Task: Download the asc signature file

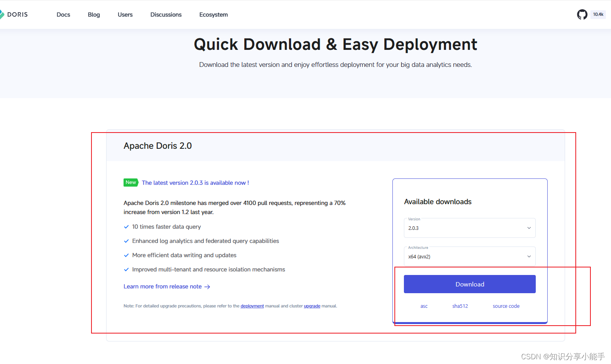Action: point(424,306)
